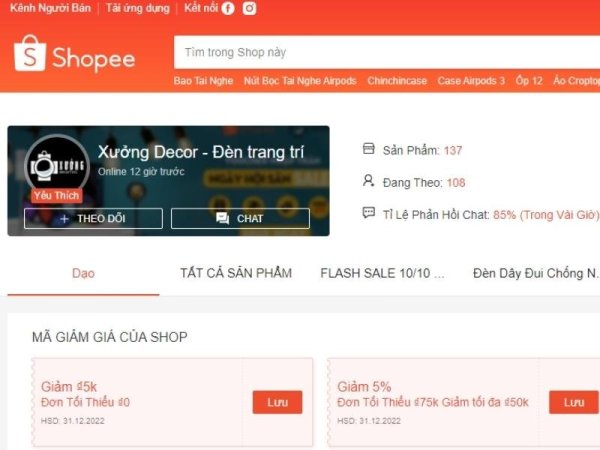Open the Đèn Dây Đui Chống N. tab
Viewport: 600px width, 450px height.
(536, 273)
